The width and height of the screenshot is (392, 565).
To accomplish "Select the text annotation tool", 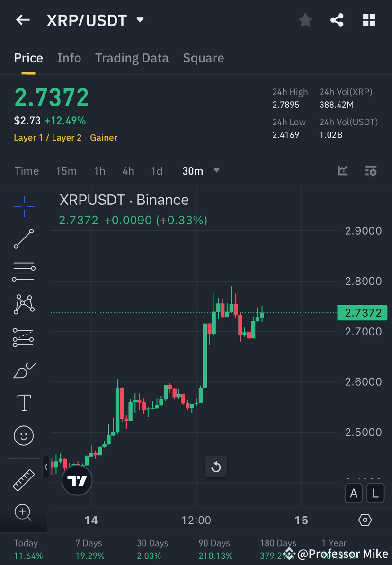I will click(x=24, y=402).
